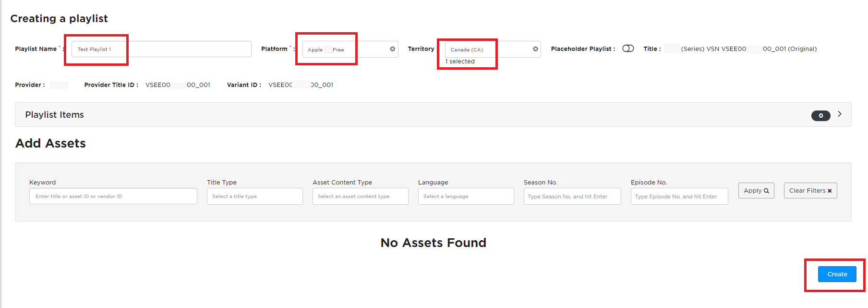Apply the asset filters
Screen dimensions: 868x308
tap(756, 191)
